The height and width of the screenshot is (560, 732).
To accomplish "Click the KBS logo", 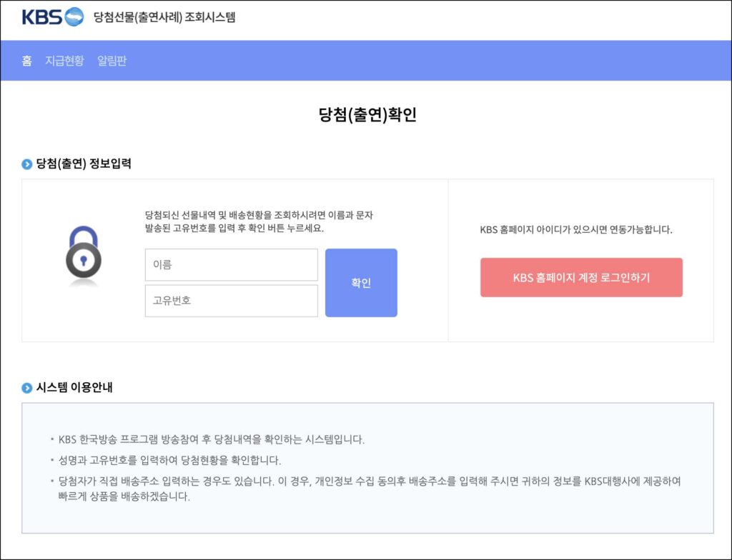I will click(53, 17).
